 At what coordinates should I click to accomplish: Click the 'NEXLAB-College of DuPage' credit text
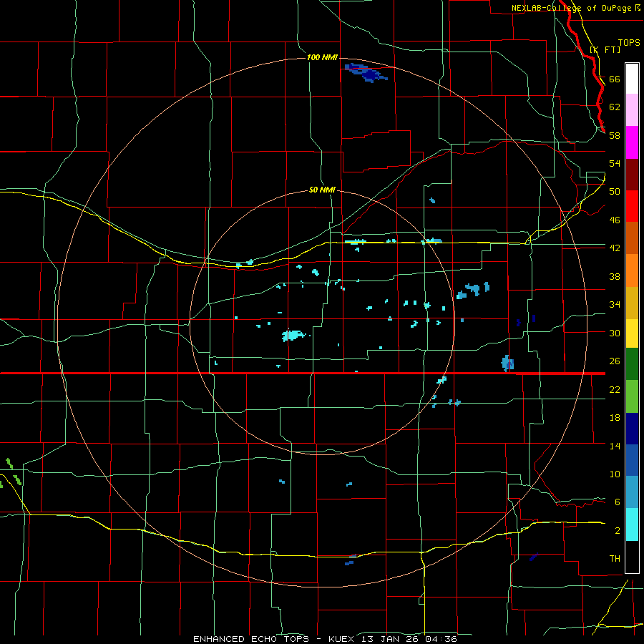572,8
